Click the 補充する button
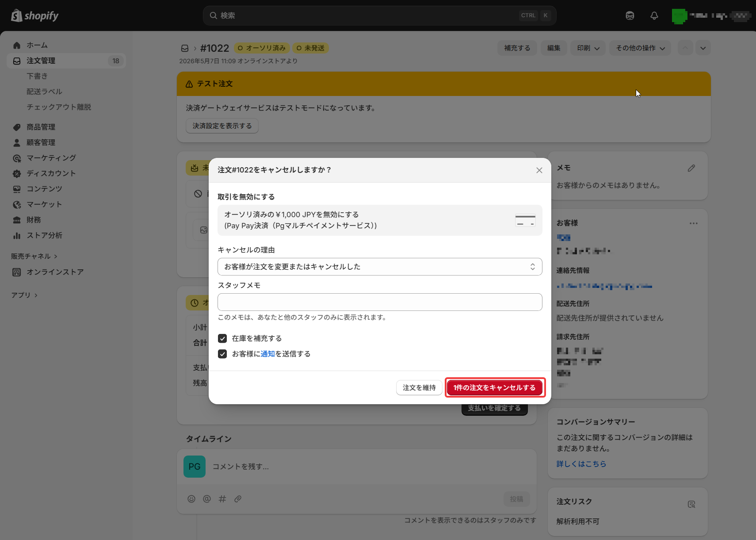Screen dimensions: 756x540 tap(517, 48)
